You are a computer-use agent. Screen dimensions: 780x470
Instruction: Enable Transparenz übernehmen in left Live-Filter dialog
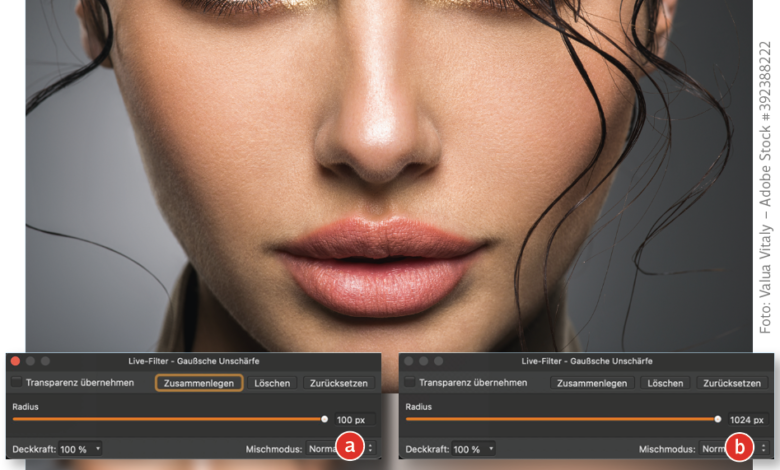17,382
